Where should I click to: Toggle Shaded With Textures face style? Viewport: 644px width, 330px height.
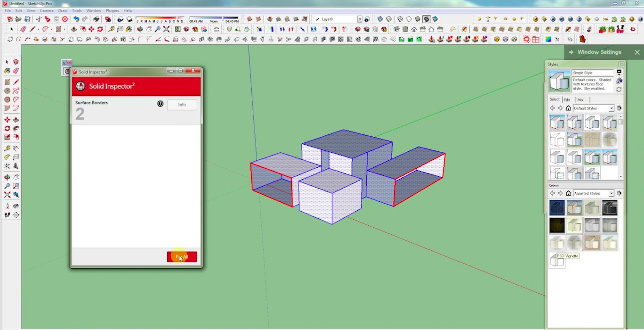(426, 19)
